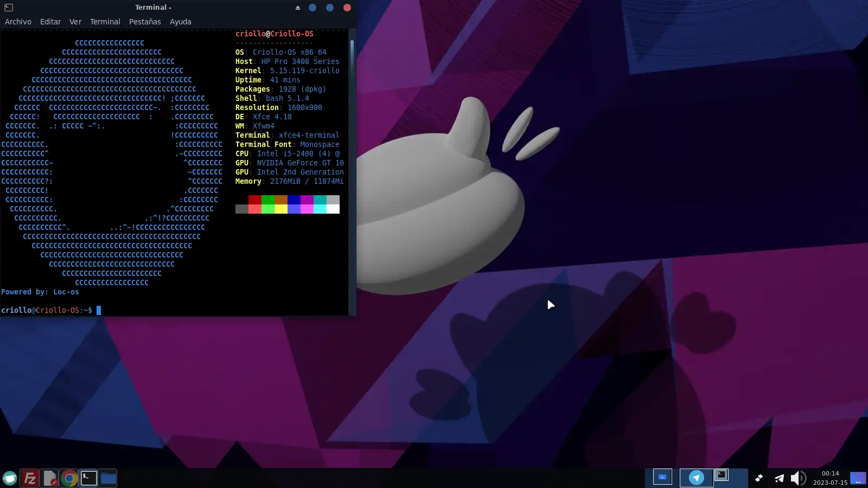
Task: Open the Ver menu
Action: (x=75, y=22)
